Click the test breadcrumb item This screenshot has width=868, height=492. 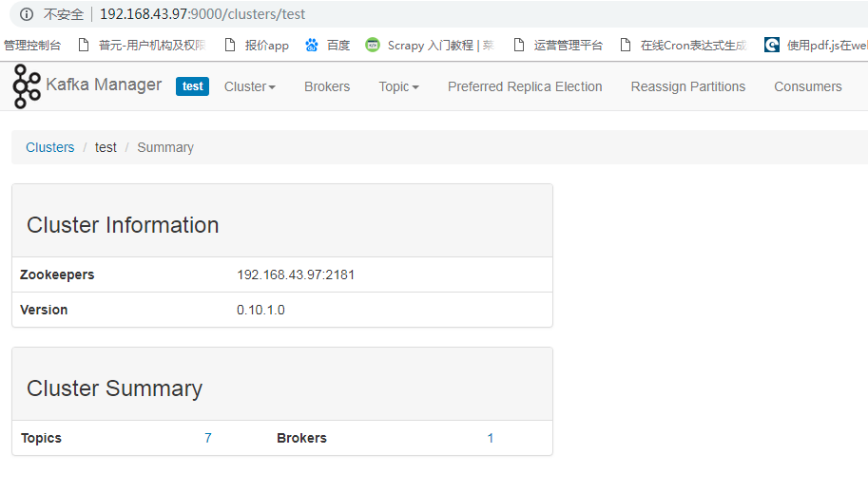click(106, 147)
